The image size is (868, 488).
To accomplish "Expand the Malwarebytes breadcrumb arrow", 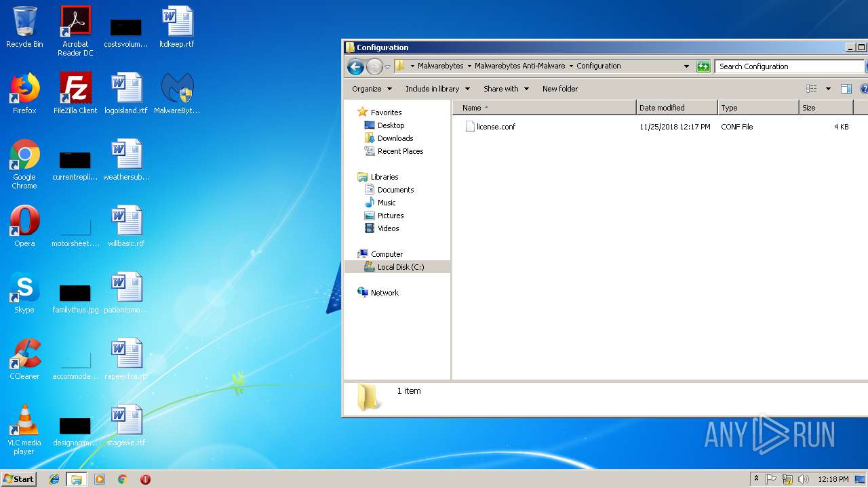I will [x=469, y=66].
